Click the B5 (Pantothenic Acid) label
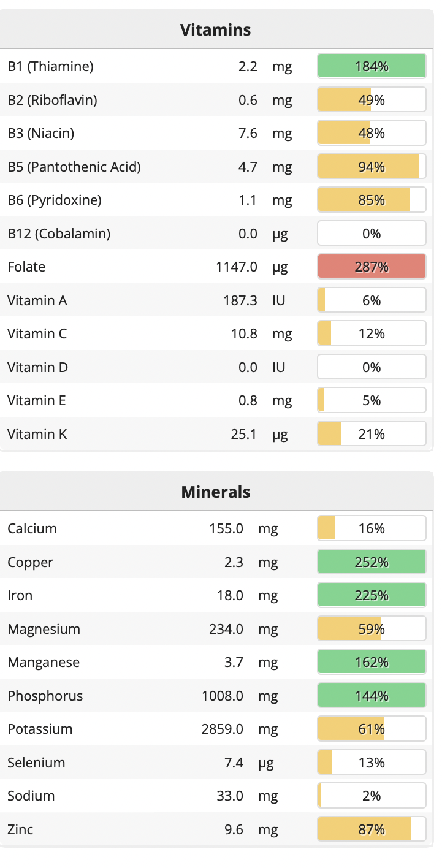Image resolution: width=442 pixels, height=868 pixels. (74, 167)
